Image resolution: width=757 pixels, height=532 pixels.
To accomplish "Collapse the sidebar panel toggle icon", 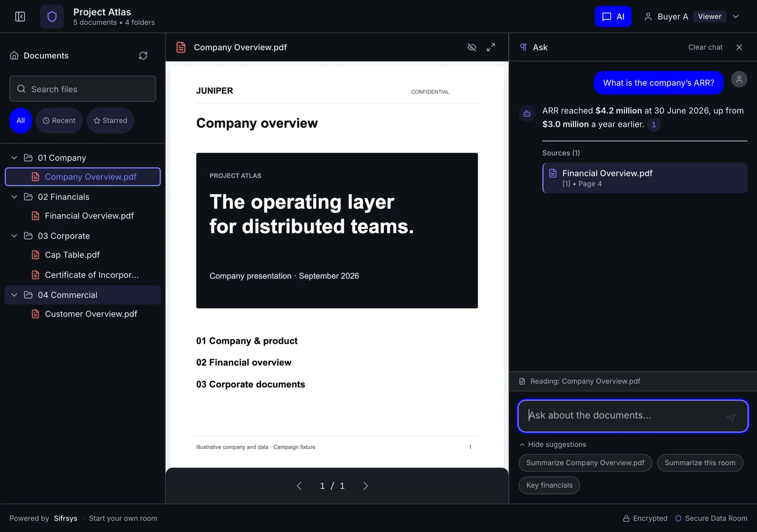I will [x=20, y=17].
